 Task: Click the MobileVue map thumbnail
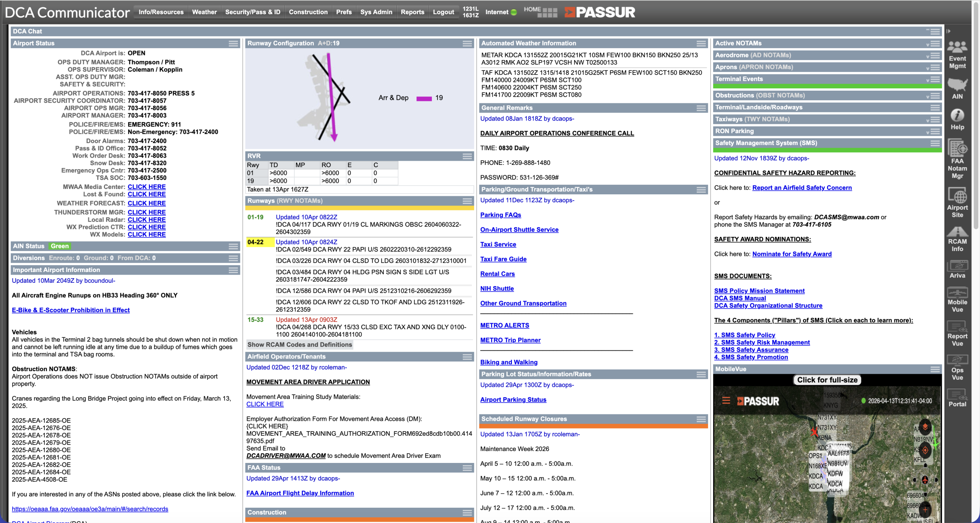(x=827, y=451)
